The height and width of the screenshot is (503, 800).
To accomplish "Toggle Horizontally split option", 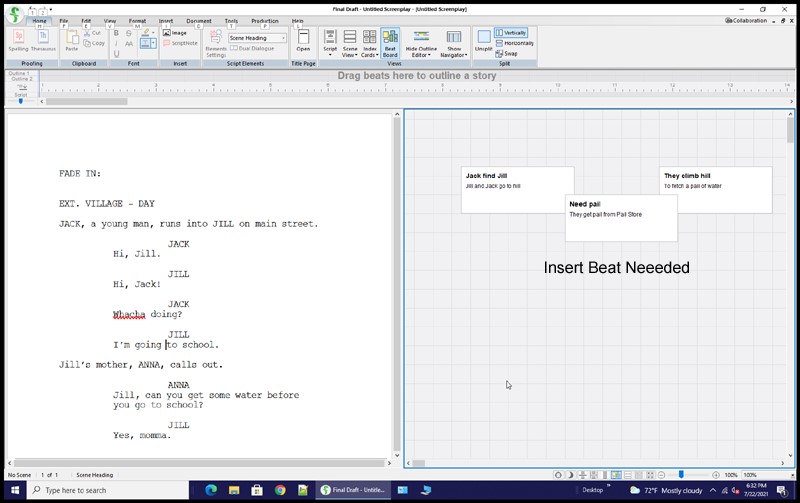I will click(x=513, y=43).
